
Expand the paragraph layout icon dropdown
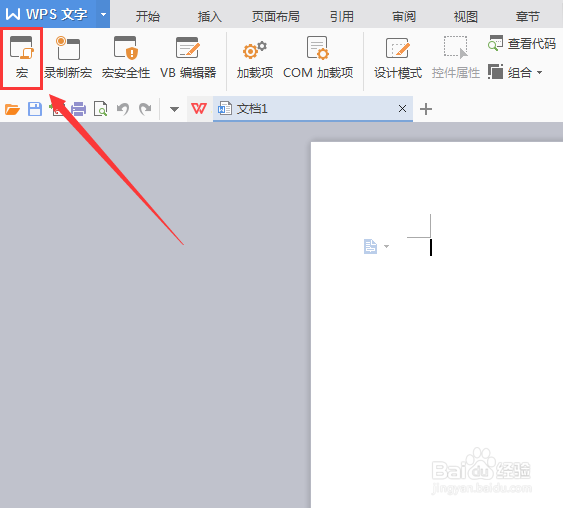coord(386,246)
